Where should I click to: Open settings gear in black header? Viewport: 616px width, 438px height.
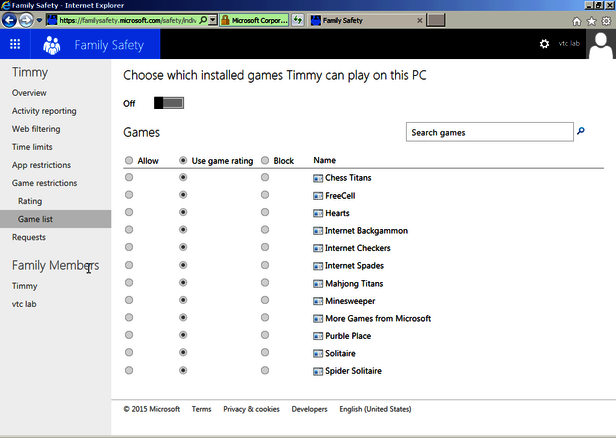pos(544,44)
